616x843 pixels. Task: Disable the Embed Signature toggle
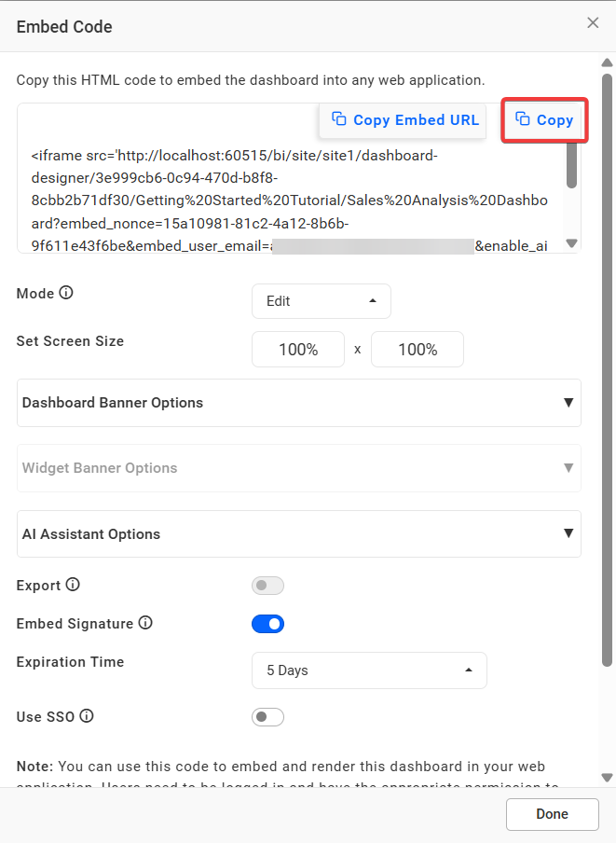point(267,624)
